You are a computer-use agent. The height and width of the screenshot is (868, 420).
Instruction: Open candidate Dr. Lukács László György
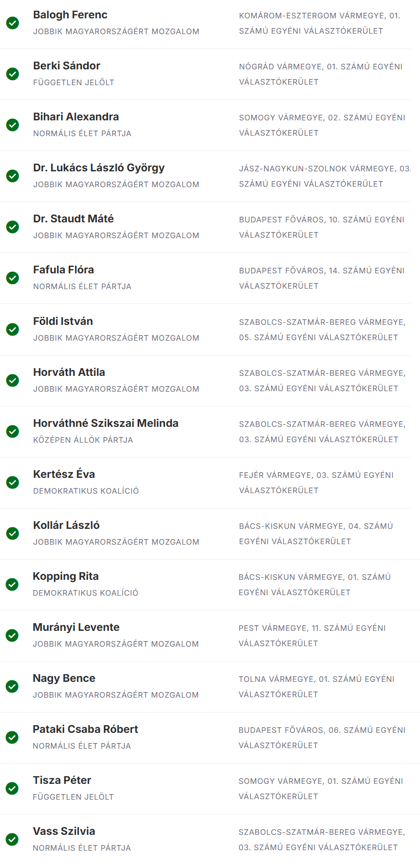99,168
